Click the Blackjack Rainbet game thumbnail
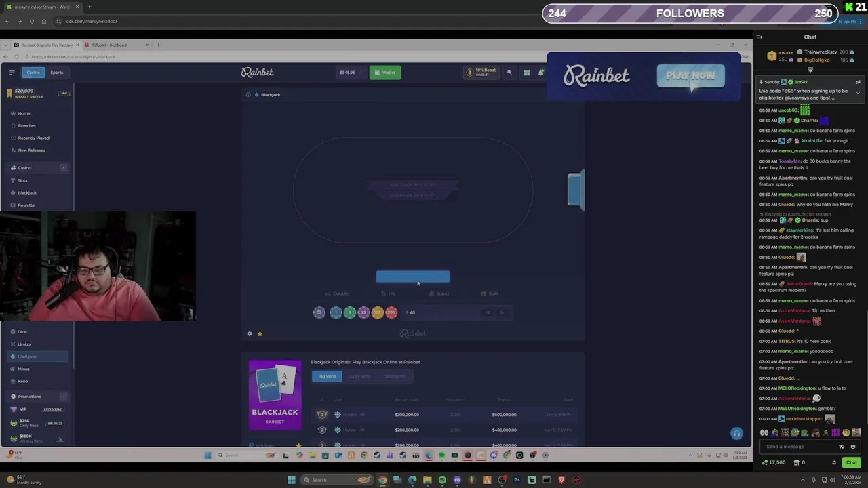The height and width of the screenshot is (488, 868). 275,395
